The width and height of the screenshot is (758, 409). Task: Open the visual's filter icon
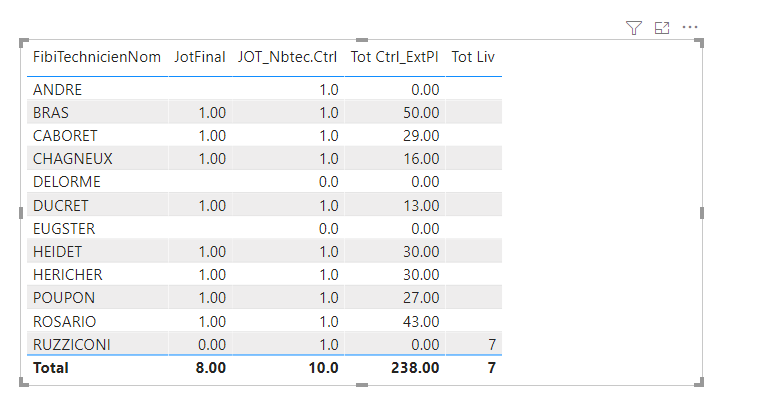(633, 28)
